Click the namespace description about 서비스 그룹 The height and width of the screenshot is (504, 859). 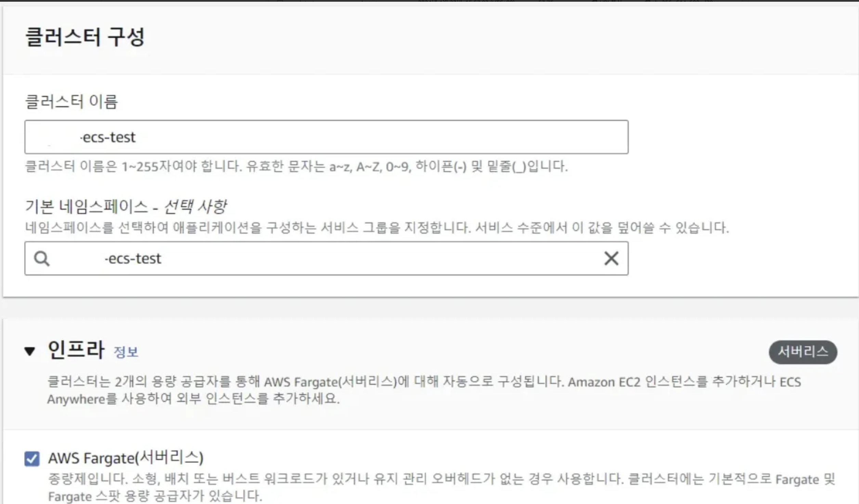[377, 227]
